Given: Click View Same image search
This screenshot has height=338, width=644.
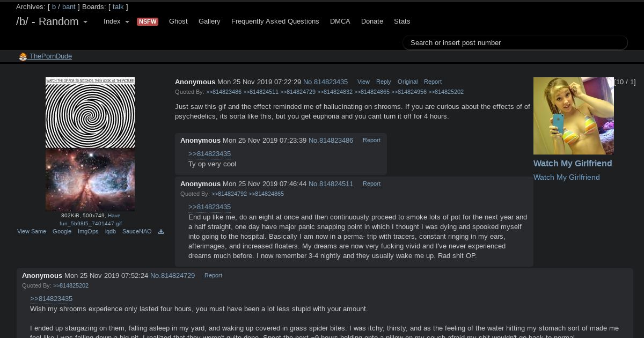Looking at the screenshot, I should tap(32, 232).
